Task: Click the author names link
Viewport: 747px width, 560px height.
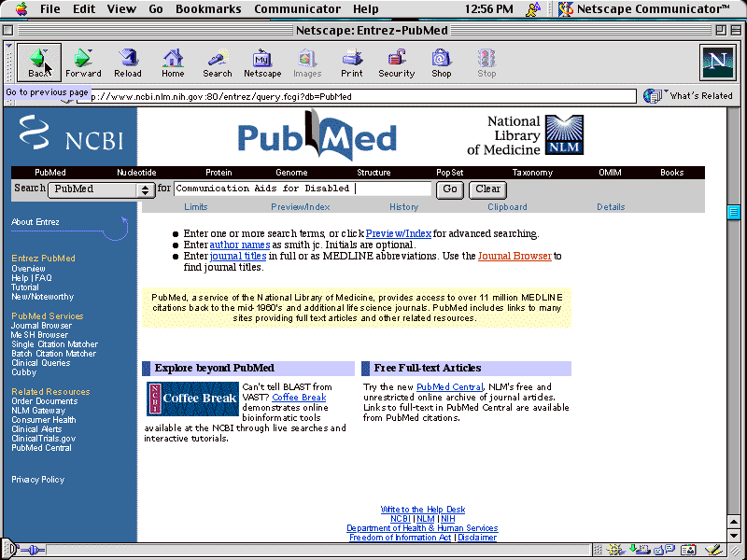Action: 240,245
